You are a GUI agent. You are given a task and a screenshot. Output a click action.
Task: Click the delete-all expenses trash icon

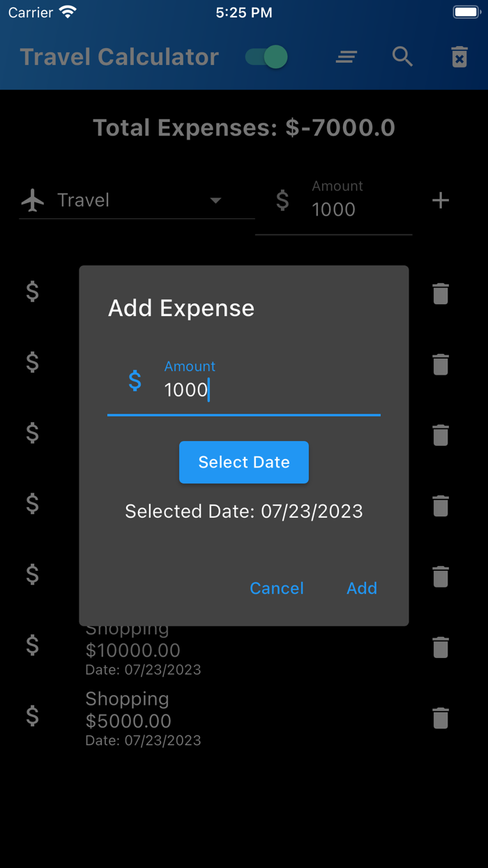[459, 57]
